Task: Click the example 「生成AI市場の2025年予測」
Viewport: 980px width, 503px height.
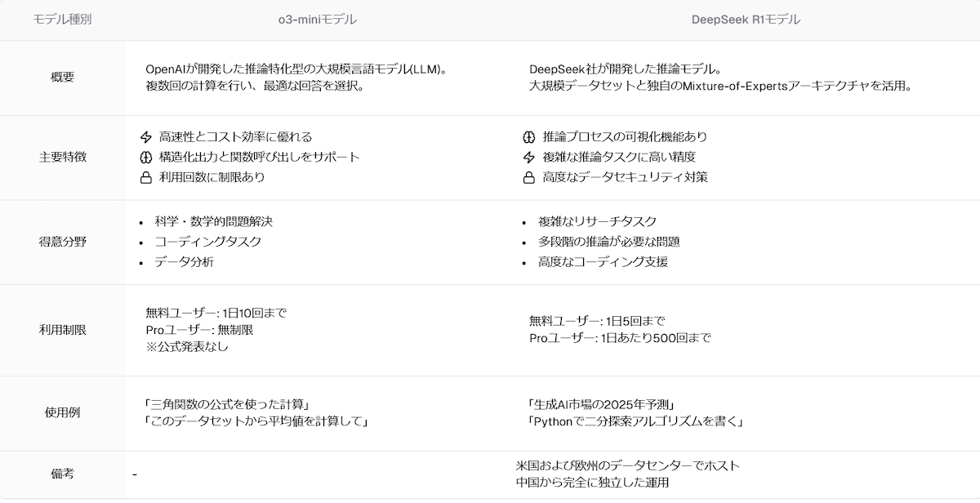Action: [x=601, y=405]
